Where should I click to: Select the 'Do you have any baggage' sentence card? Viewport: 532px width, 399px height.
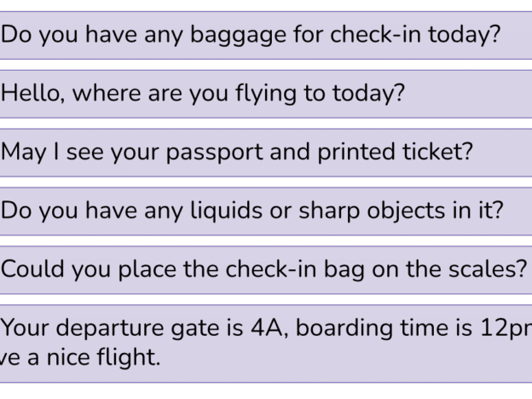pos(266,35)
